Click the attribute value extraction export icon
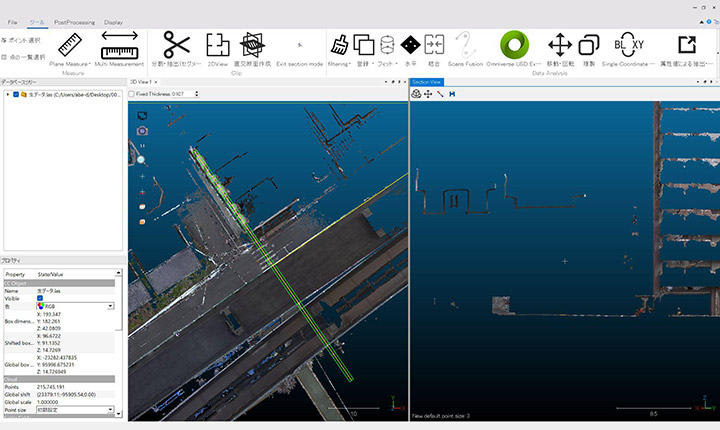720x430 pixels. [687, 45]
